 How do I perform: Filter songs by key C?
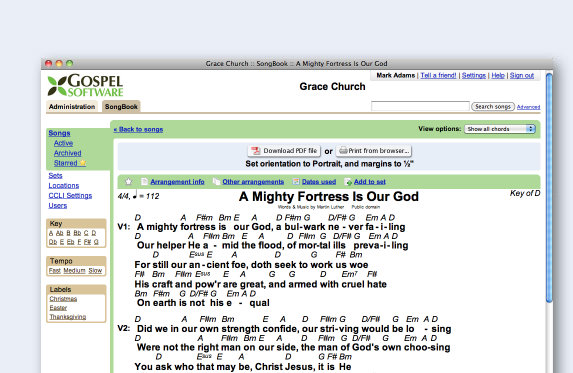tap(86, 233)
